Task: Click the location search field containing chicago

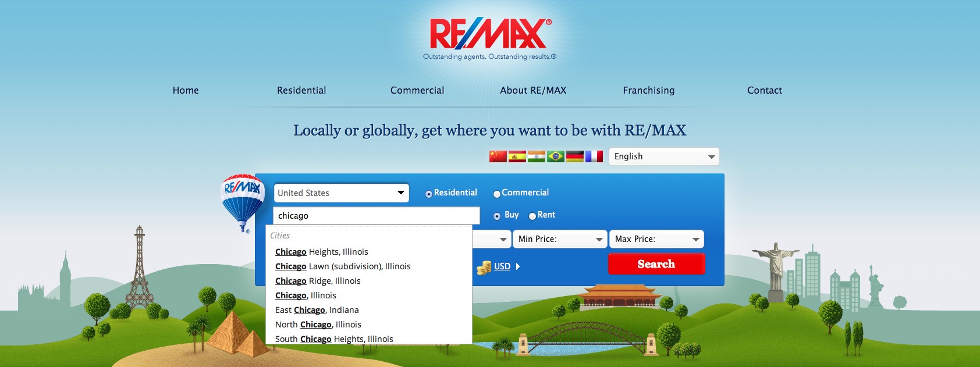Action: (x=377, y=216)
